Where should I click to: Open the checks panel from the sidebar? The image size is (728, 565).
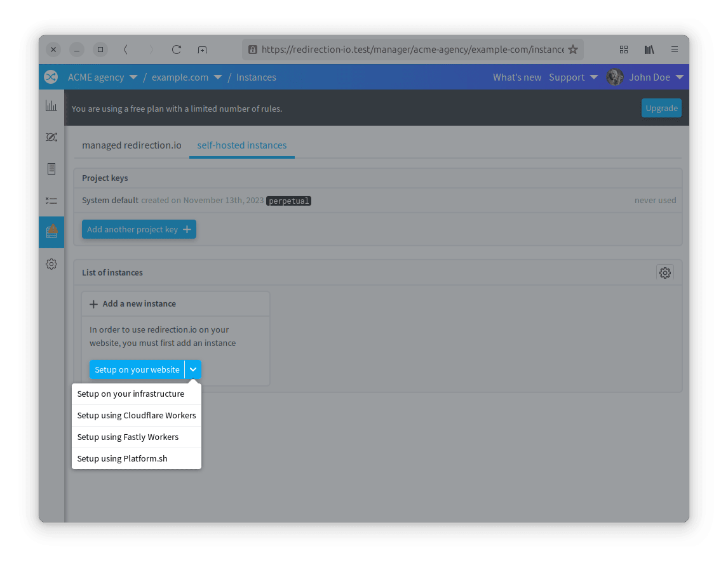pos(51,201)
